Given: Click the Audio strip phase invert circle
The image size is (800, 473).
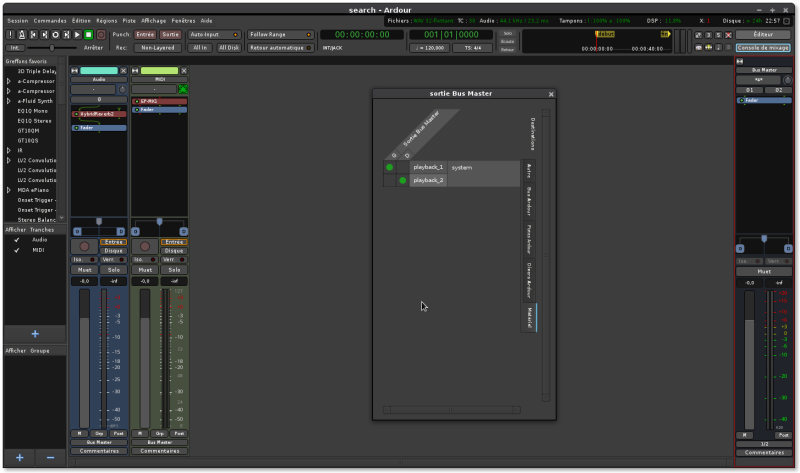Looking at the screenshot, I should coord(122,89).
